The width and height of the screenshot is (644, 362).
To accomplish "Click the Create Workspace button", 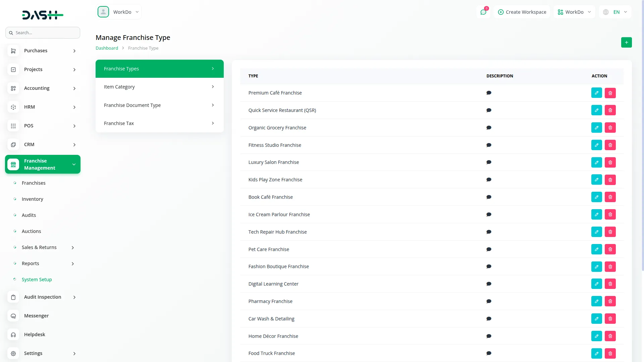I will 522,12.
